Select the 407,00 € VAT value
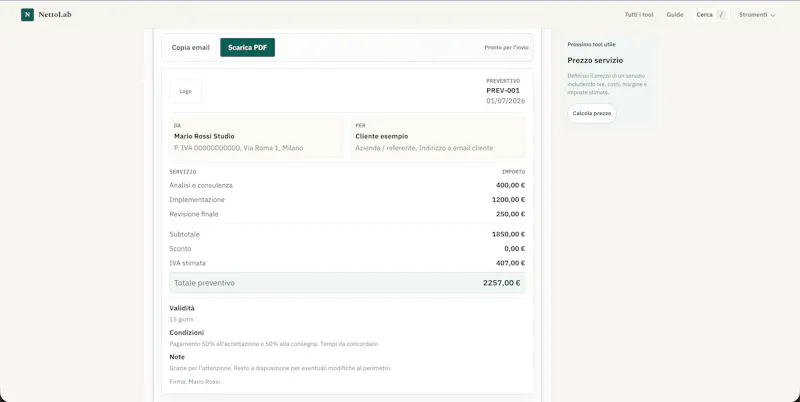 click(x=510, y=263)
